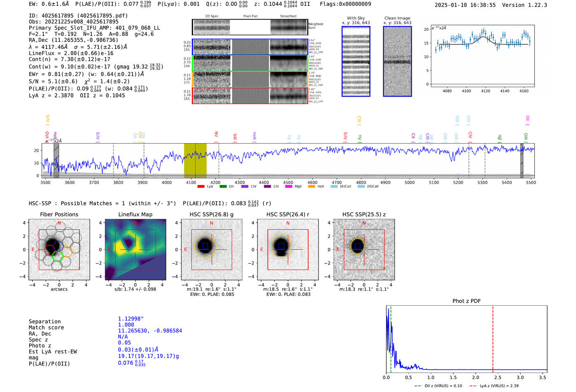Click the (H)CaII legend swatch
Screen dimensions: 576x392
click(361, 186)
